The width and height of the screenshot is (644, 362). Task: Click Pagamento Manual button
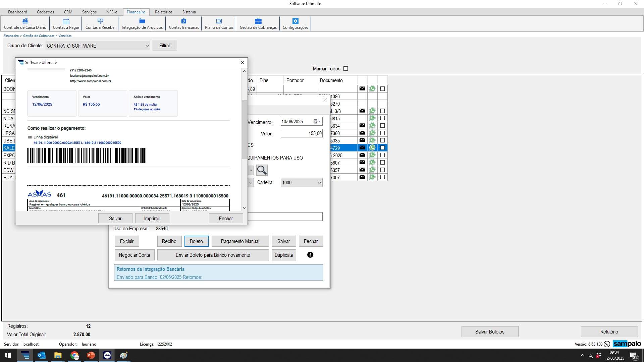click(240, 241)
